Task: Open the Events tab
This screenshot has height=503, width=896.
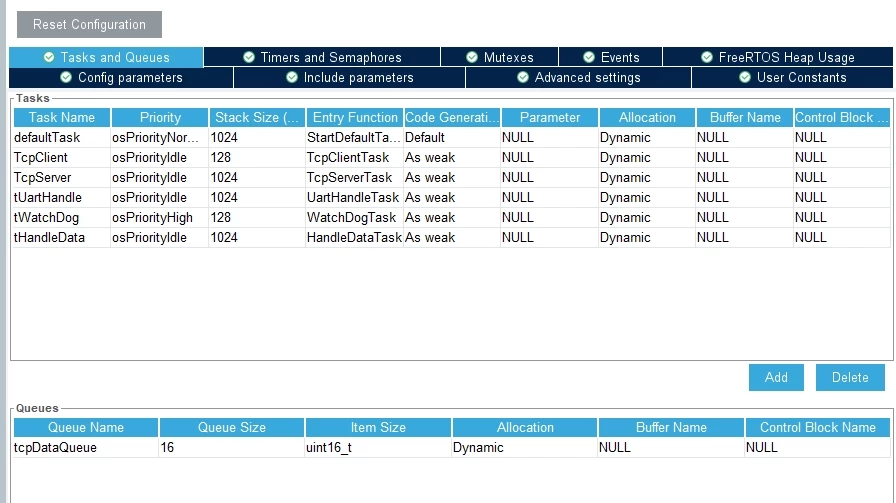Action: tap(610, 57)
